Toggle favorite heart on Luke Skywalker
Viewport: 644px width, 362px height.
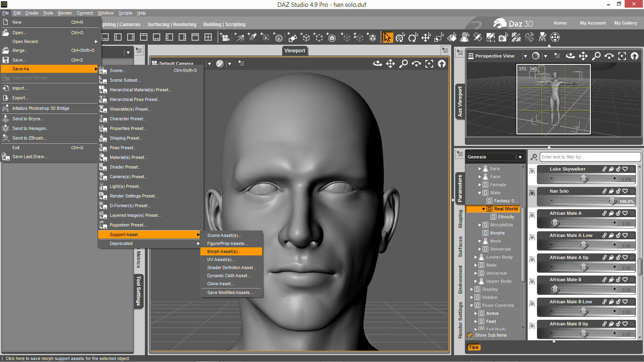pyautogui.click(x=625, y=169)
